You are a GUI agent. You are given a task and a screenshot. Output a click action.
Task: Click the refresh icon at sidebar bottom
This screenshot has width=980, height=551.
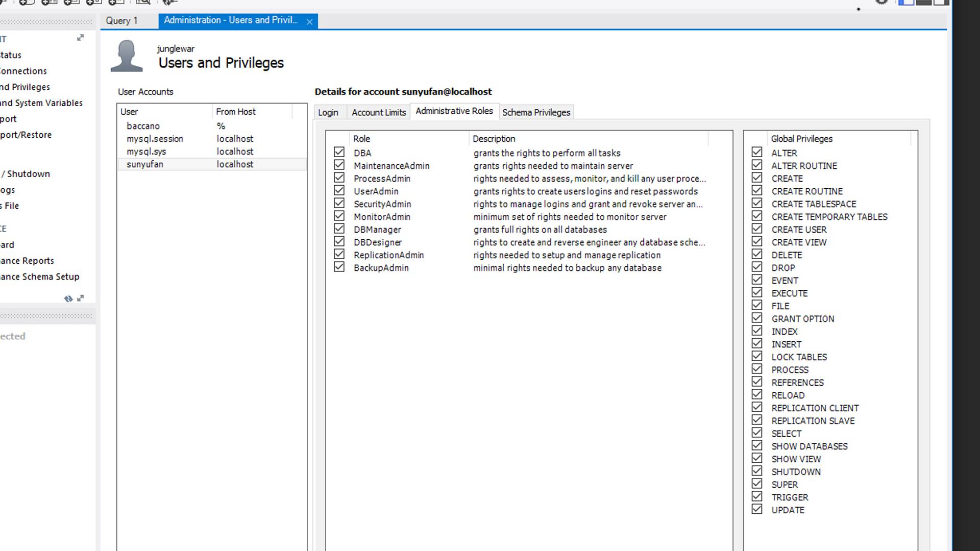(68, 298)
